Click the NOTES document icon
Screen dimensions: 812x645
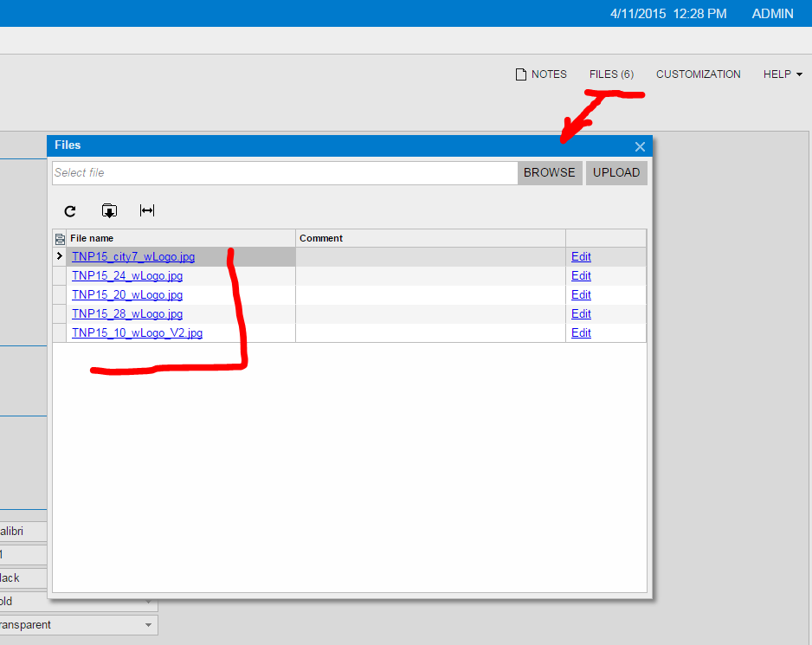(521, 74)
